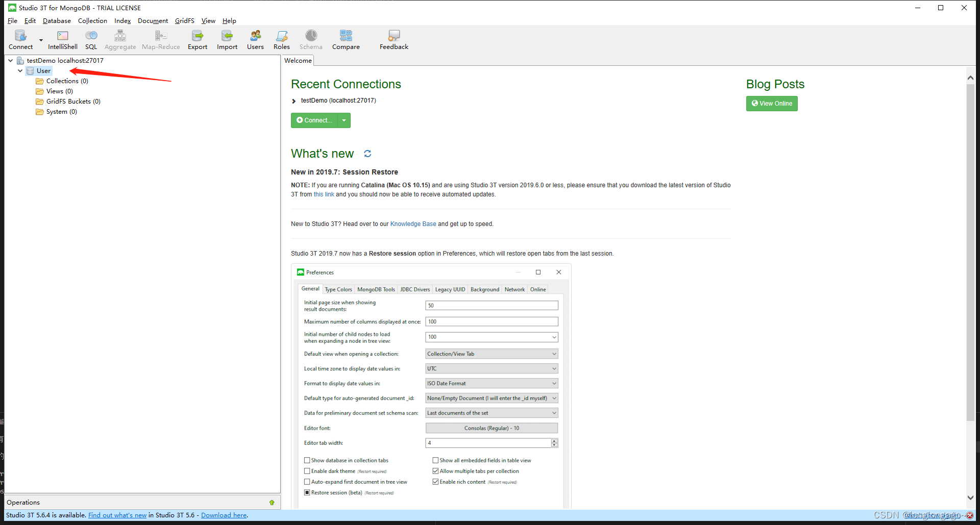Click the Preferences screenshot thumbnail image
This screenshot has height=525, width=980.
[431, 386]
